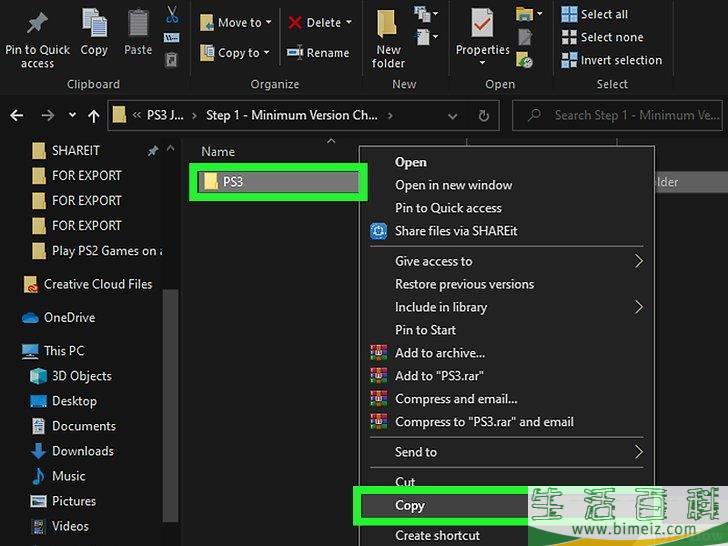Click Step 1 - Minimum Version breadcrumb
This screenshot has width=728, height=546.
point(292,115)
